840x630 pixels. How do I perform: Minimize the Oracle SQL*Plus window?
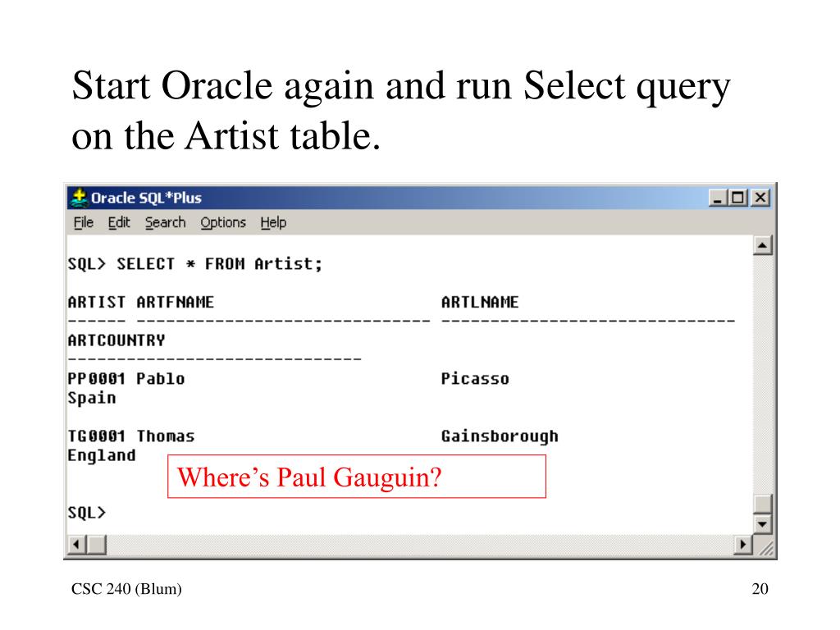coord(718,198)
